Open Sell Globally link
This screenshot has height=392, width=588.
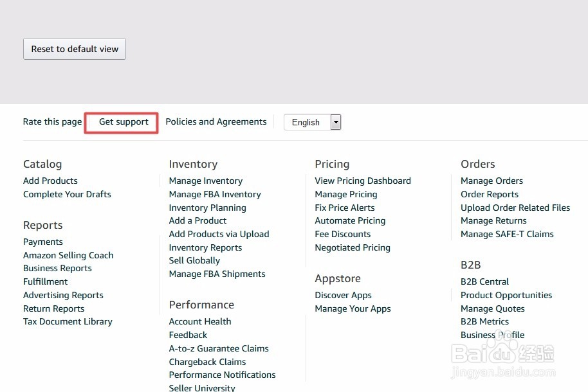[x=194, y=260]
